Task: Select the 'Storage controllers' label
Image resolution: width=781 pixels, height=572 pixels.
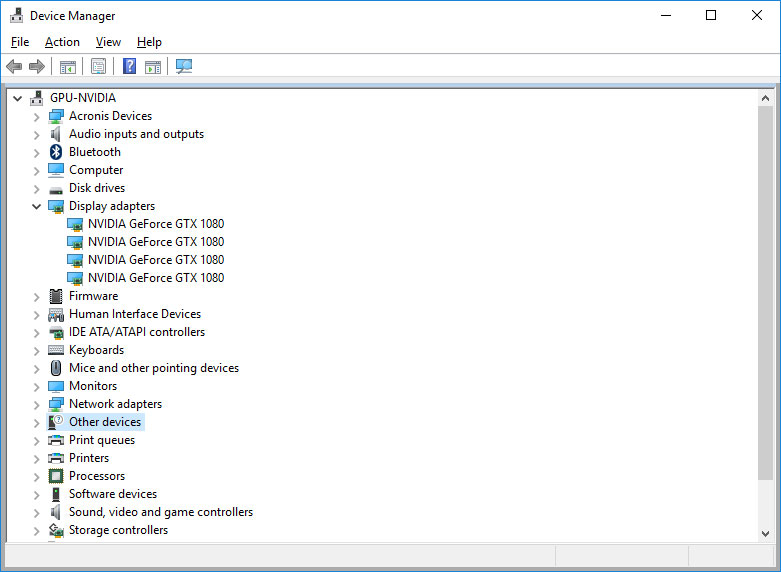Action: click(119, 530)
